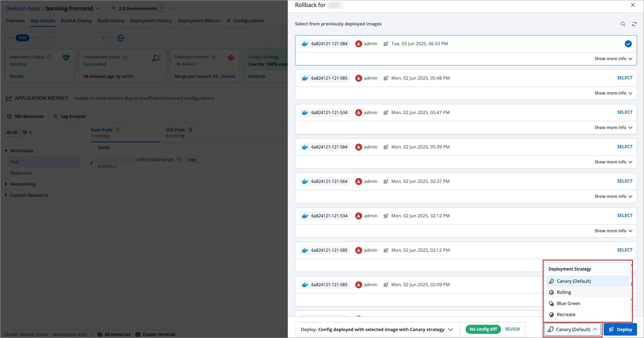Screen dimensions: 644x338
Task: Click the refresh icon in rollback panel
Action: click(634, 24)
